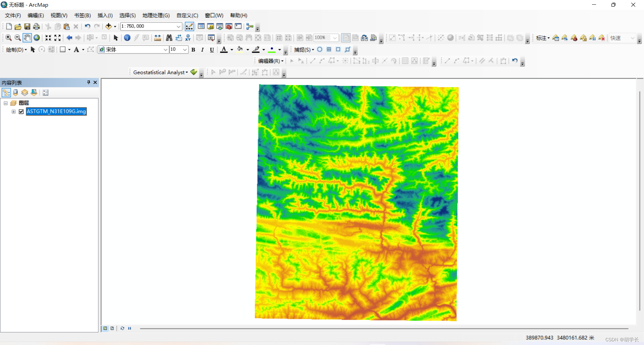644x345 pixels.
Task: Print the map
Action: tap(37, 26)
